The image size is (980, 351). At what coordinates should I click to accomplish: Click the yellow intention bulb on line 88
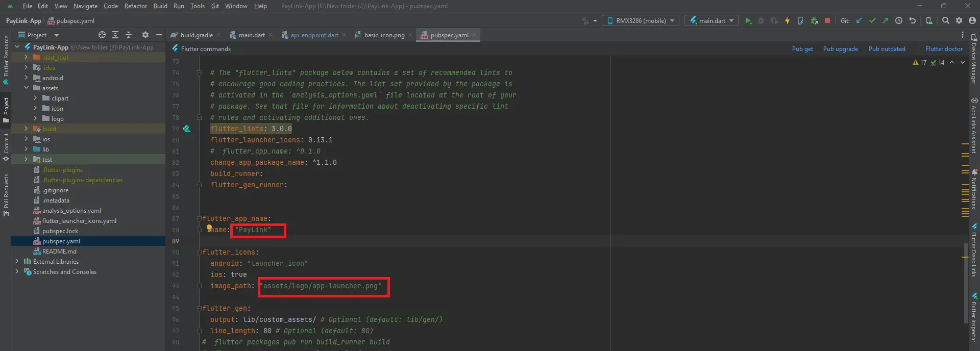pos(209,228)
